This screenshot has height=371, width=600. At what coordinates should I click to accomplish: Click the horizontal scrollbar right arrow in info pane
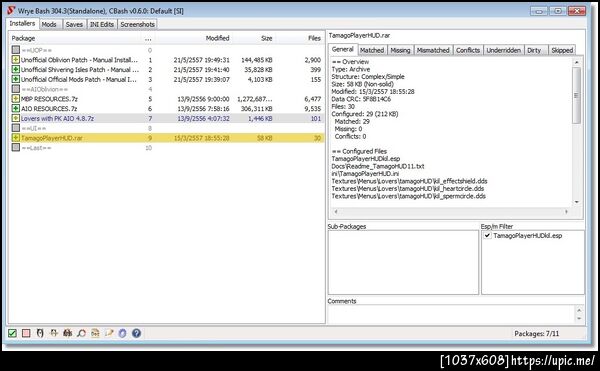pyautogui.click(x=566, y=211)
